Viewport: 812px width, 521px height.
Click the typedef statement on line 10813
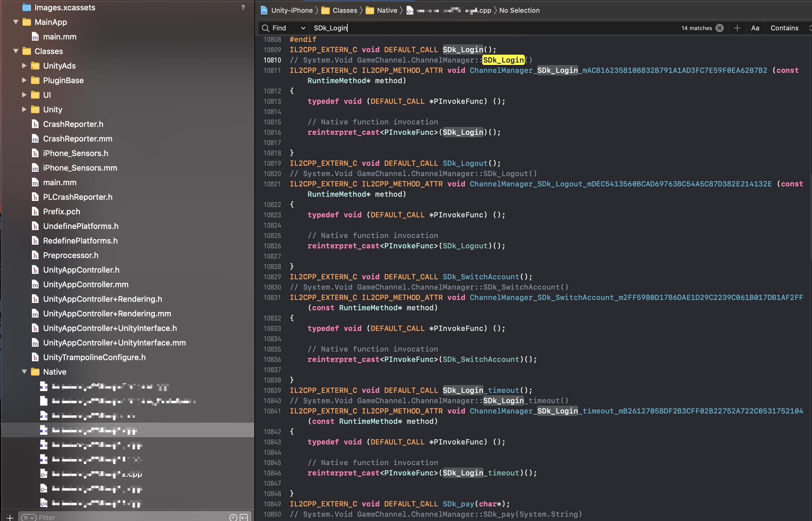406,101
